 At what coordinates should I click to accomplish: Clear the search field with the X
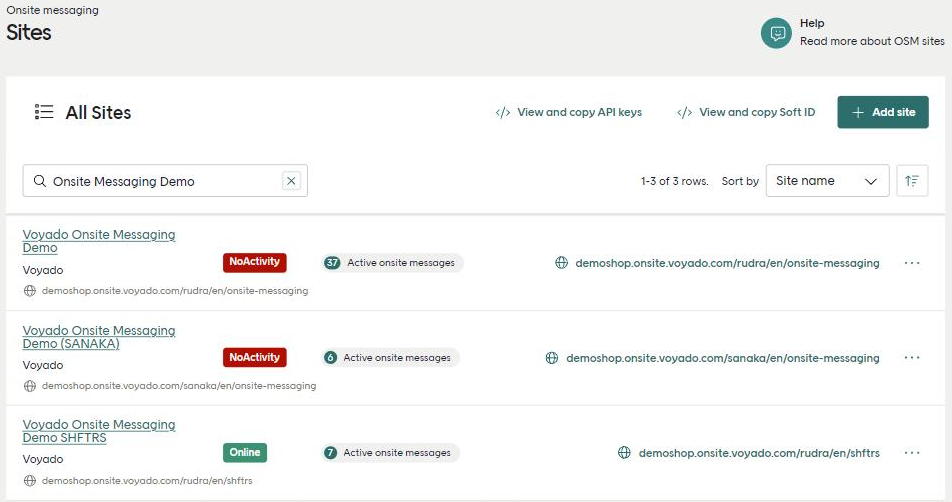[291, 181]
